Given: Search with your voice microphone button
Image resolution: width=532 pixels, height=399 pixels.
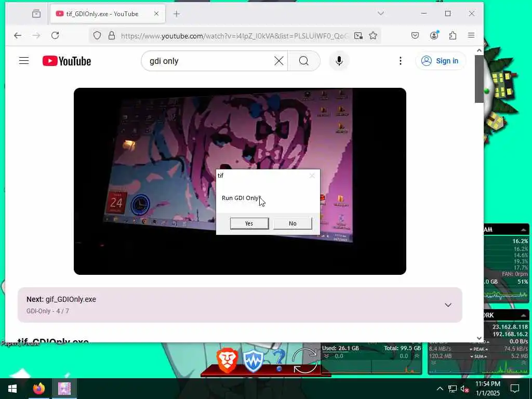Looking at the screenshot, I should tap(339, 61).
